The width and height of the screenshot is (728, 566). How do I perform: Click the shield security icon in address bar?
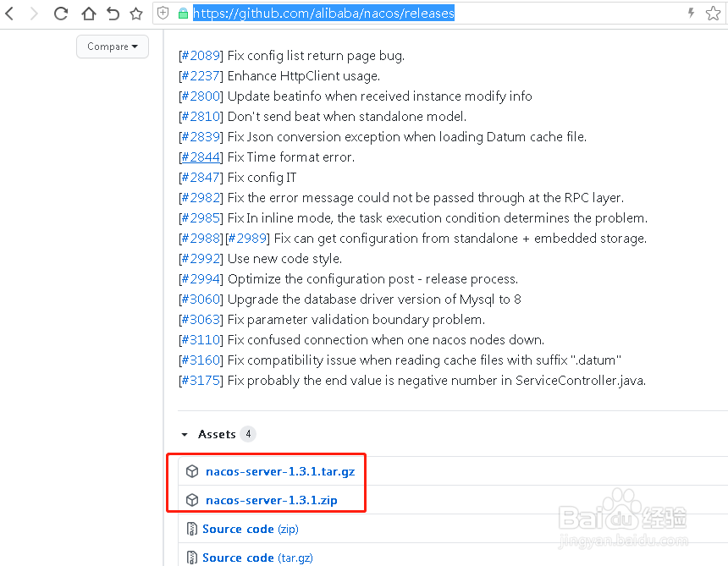pyautogui.click(x=163, y=13)
